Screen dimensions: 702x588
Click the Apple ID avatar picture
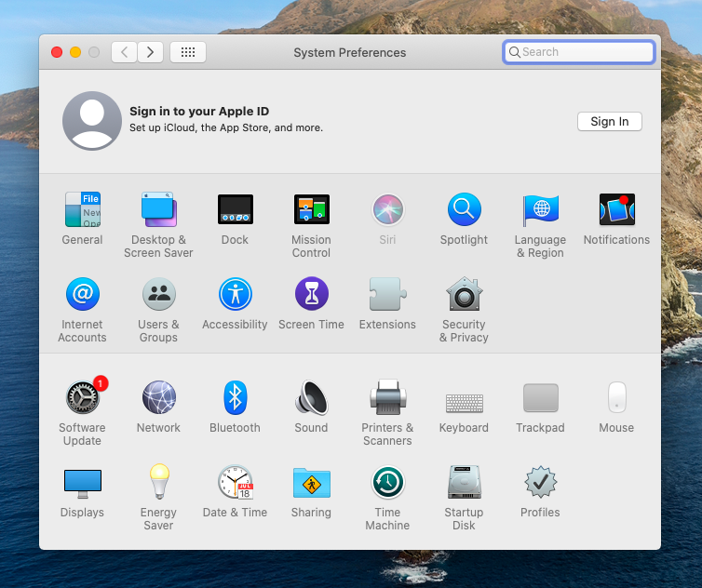(x=92, y=121)
